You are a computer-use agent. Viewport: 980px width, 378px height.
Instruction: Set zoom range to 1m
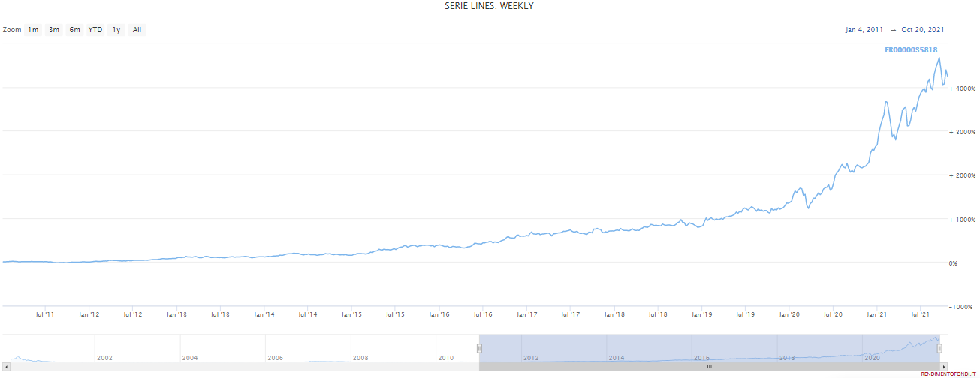pos(33,30)
